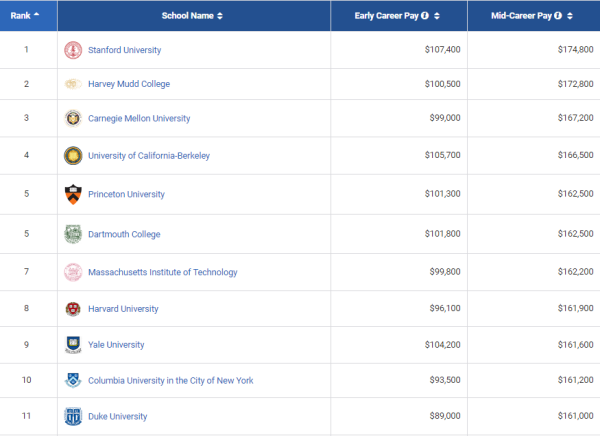The image size is (600, 436).
Task: Click Early Career Pay info icon
Action: point(425,16)
